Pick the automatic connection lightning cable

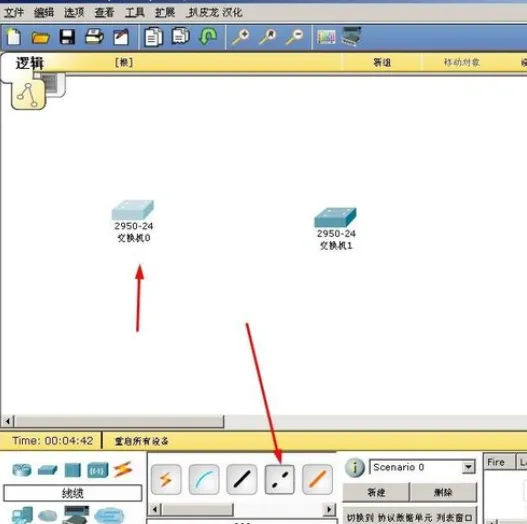click(x=166, y=479)
